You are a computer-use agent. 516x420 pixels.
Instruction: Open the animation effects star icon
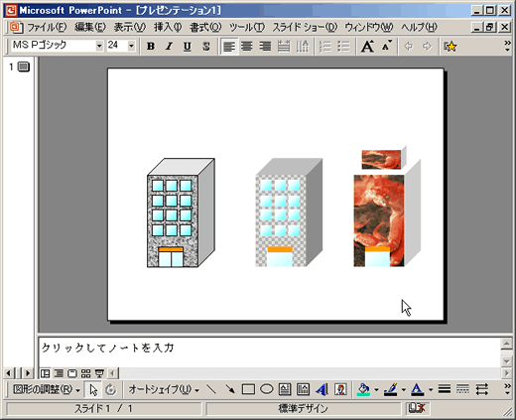(451, 47)
